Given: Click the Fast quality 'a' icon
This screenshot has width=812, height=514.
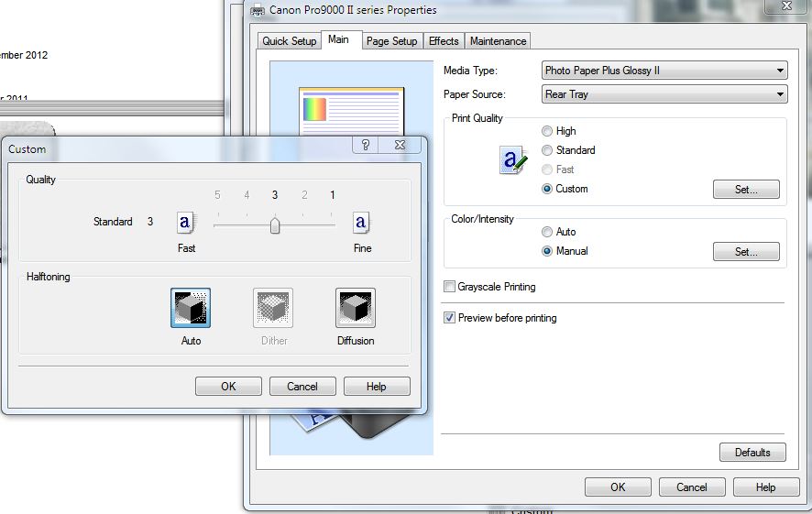Looking at the screenshot, I should (185, 223).
